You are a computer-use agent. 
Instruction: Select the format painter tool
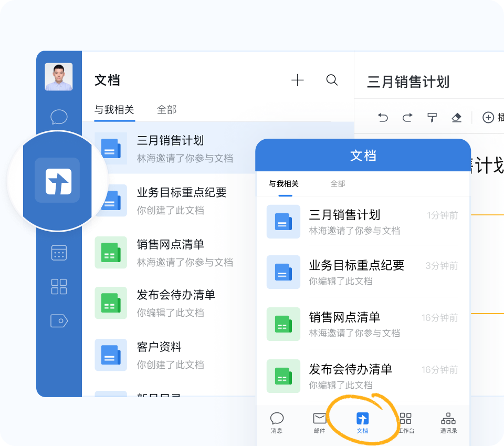(x=432, y=118)
